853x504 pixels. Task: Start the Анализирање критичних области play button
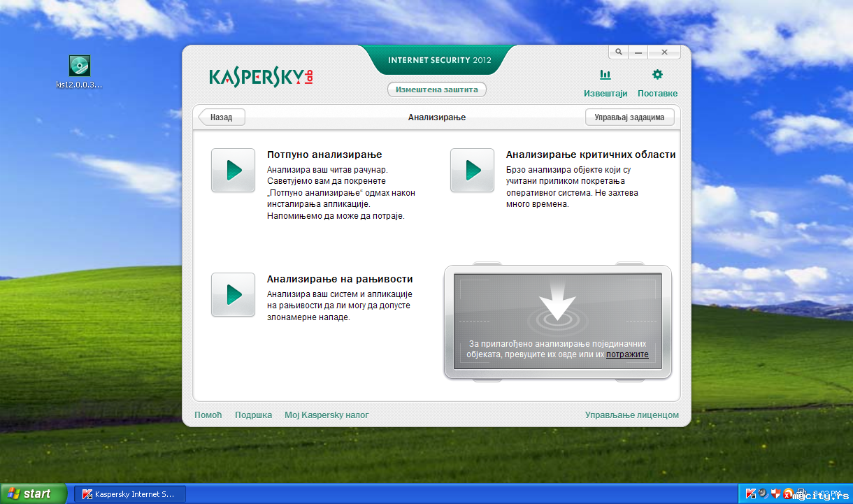pyautogui.click(x=472, y=170)
